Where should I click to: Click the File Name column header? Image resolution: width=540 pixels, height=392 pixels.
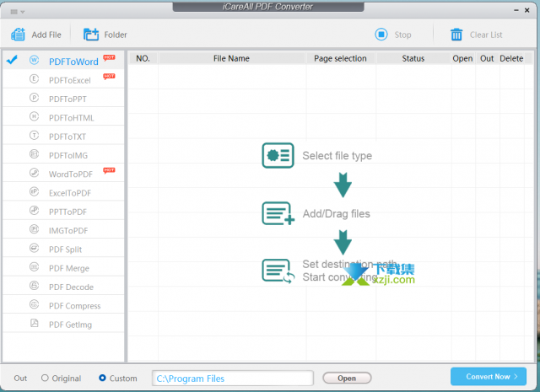[x=231, y=58]
